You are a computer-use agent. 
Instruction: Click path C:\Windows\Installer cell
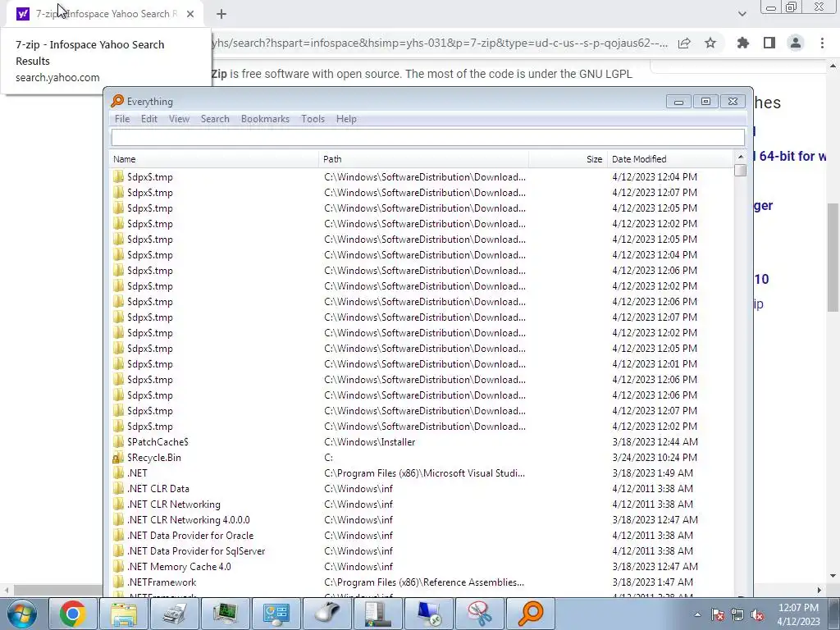pos(370,442)
